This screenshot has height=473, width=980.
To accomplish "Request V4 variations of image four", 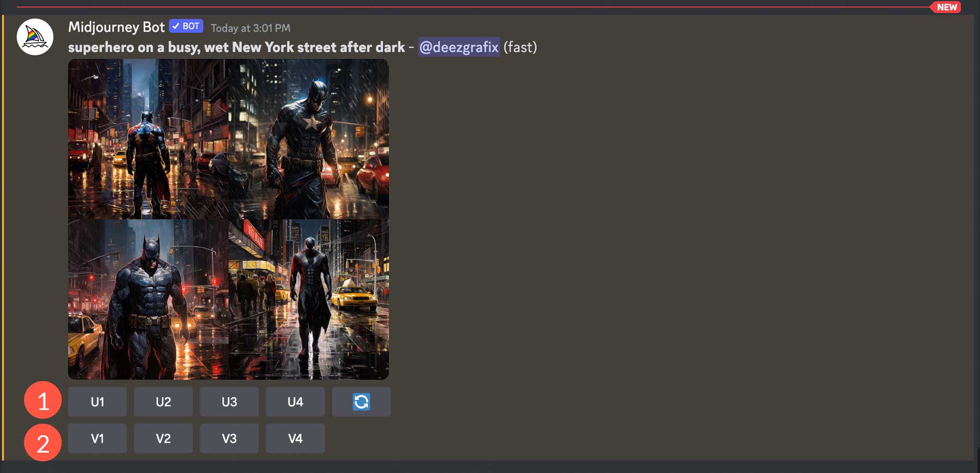I will click(295, 438).
